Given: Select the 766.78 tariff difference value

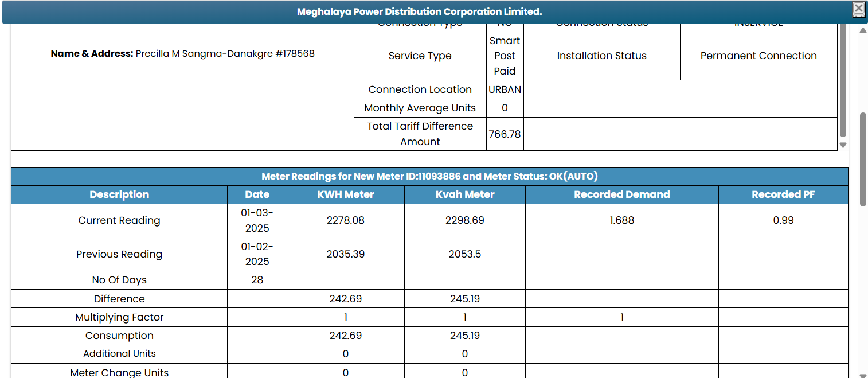Looking at the screenshot, I should coord(505,134).
